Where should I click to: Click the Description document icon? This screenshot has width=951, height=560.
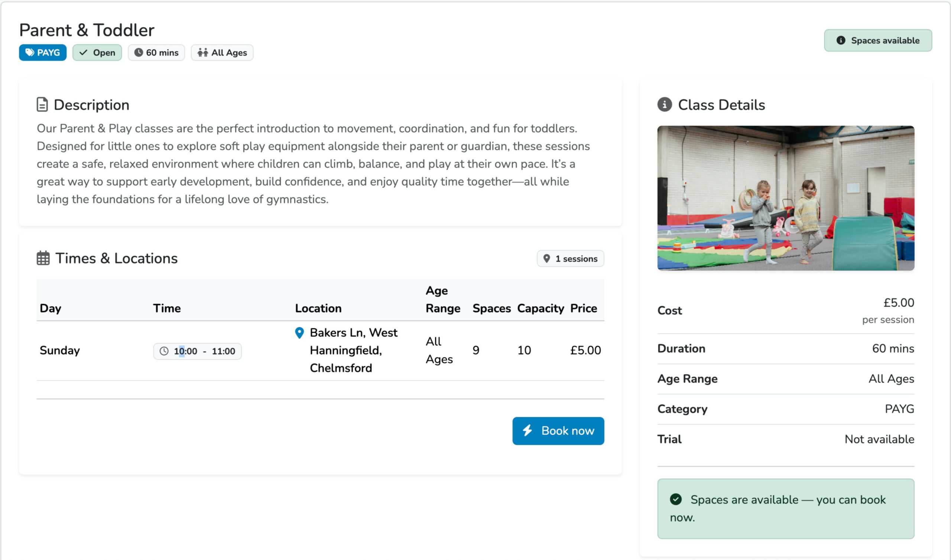coord(42,104)
